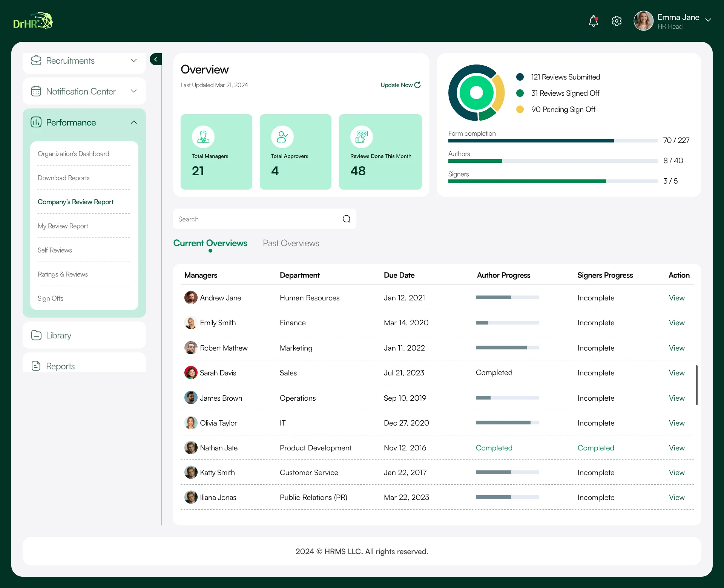Image resolution: width=724 pixels, height=588 pixels.
Task: Click the Library folder icon
Action: coord(36,335)
